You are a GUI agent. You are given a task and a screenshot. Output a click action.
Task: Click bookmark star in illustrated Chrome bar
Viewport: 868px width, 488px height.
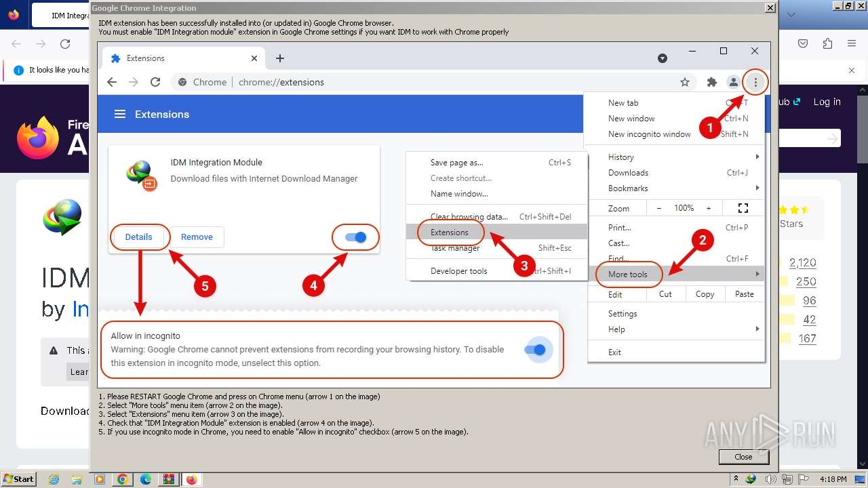tap(685, 82)
